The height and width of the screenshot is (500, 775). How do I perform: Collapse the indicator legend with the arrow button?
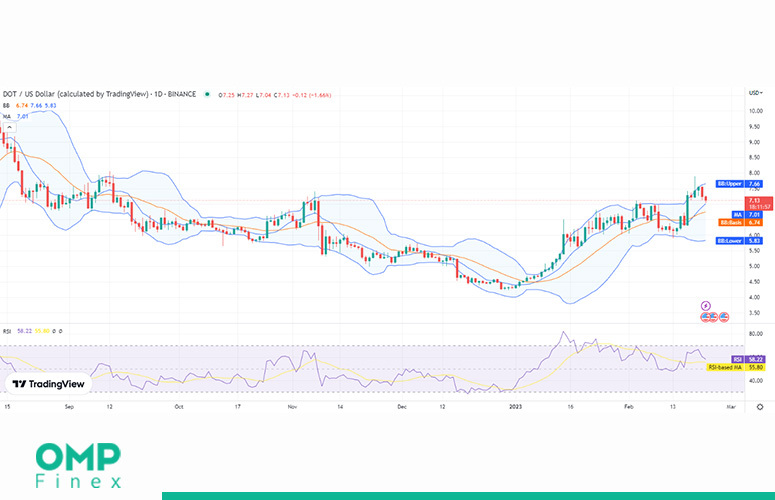[x=9, y=127]
